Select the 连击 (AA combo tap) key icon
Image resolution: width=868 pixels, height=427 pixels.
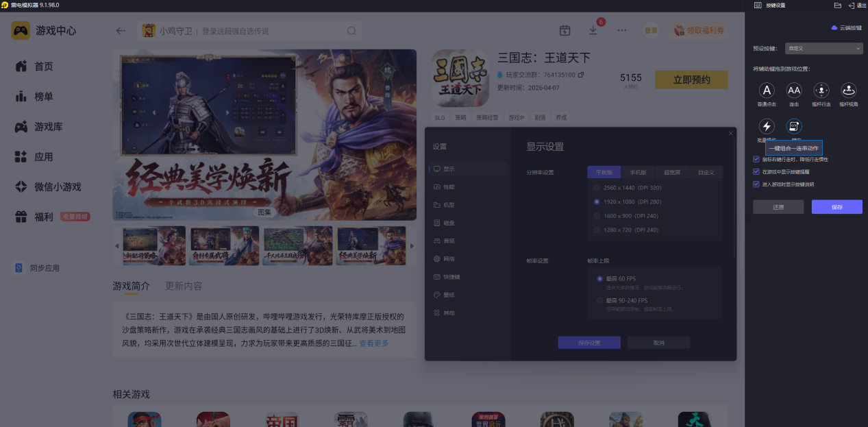794,90
